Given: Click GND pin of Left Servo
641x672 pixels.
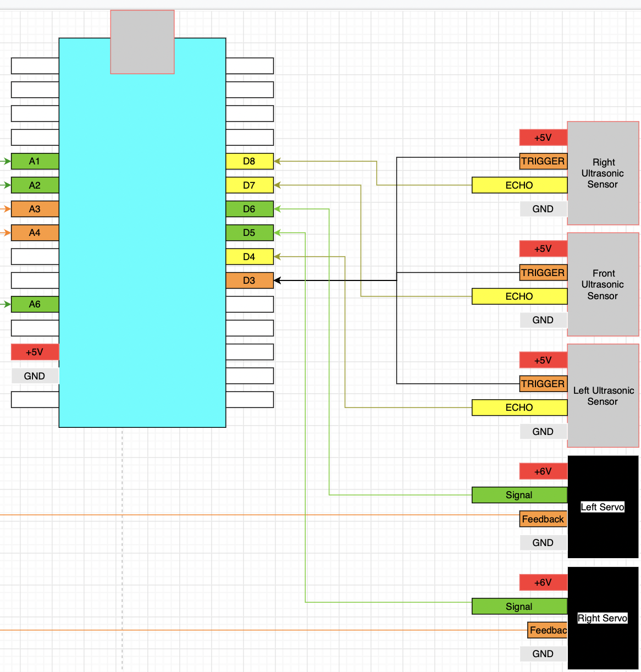Looking at the screenshot, I should pos(543,543).
